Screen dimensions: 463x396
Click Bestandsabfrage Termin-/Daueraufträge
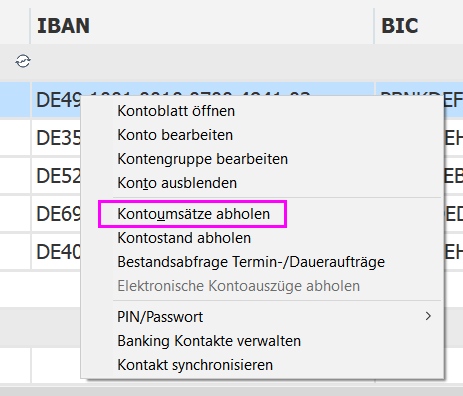coord(251,262)
